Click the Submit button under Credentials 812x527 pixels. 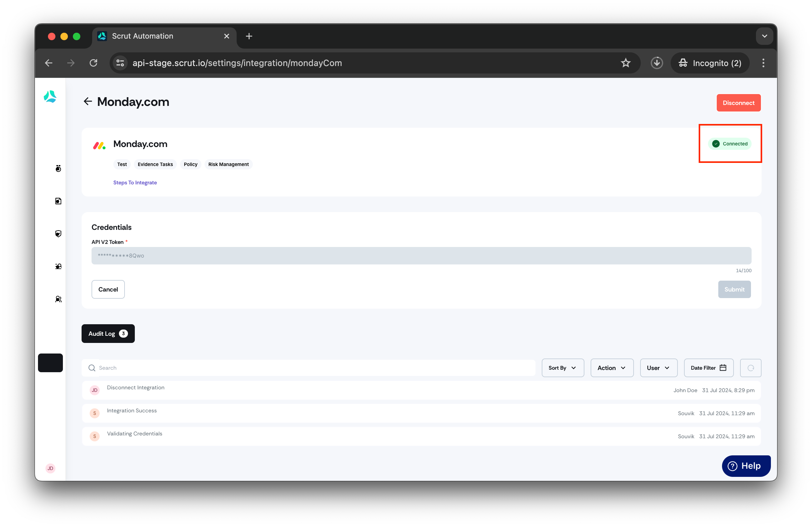click(734, 289)
